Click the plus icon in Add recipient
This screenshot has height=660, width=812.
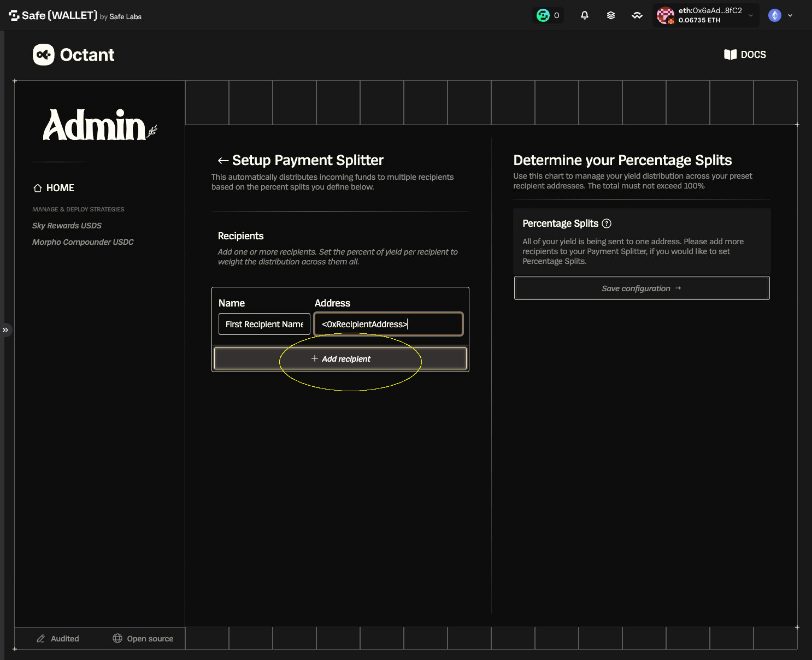point(315,358)
